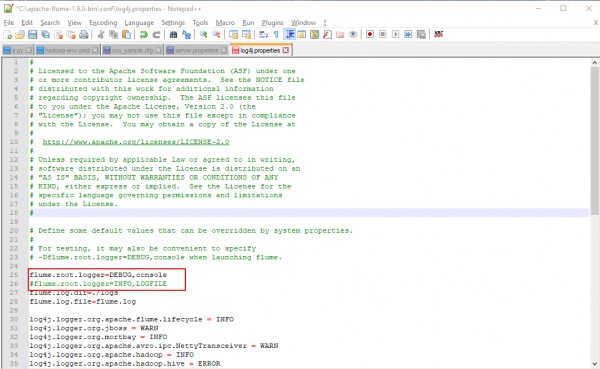Click the Redo arrow icon

[x=156, y=35]
